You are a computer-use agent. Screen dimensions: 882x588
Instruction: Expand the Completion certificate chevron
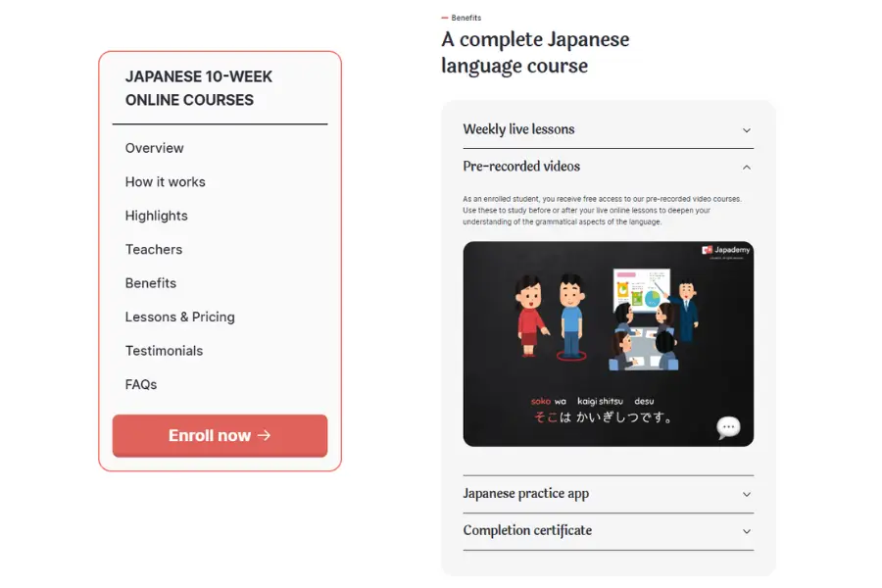[x=747, y=531]
